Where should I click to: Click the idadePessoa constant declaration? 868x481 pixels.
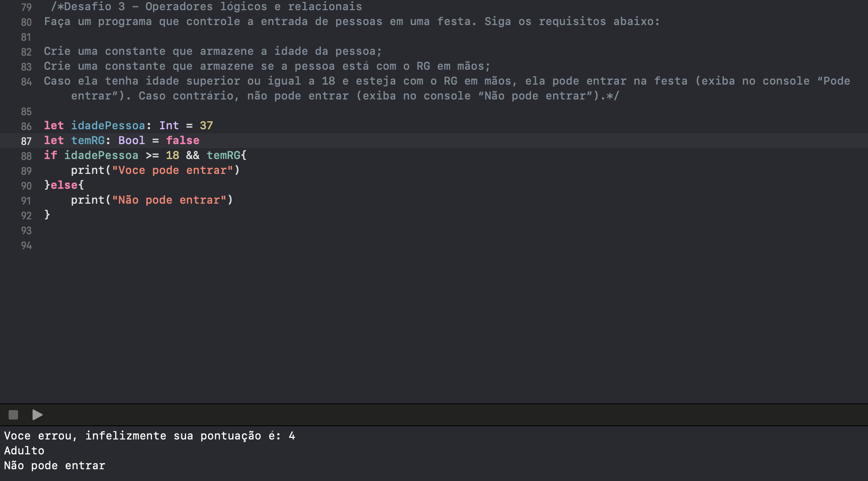[108, 125]
